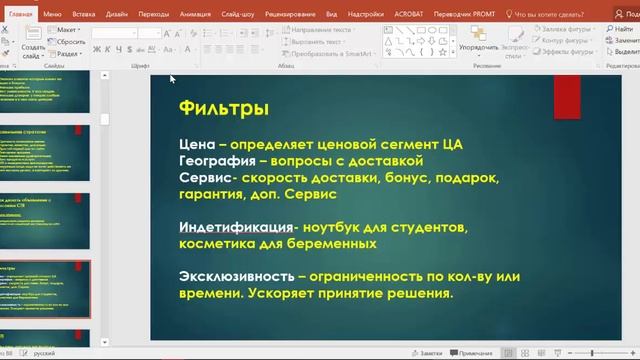This screenshot has height=360, width=640.
Task: Click Найти find button
Action: [620, 29]
